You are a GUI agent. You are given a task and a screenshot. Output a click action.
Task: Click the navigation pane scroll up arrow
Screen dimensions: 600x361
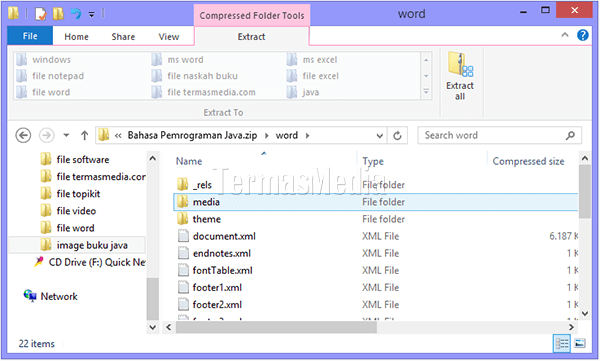[152, 158]
